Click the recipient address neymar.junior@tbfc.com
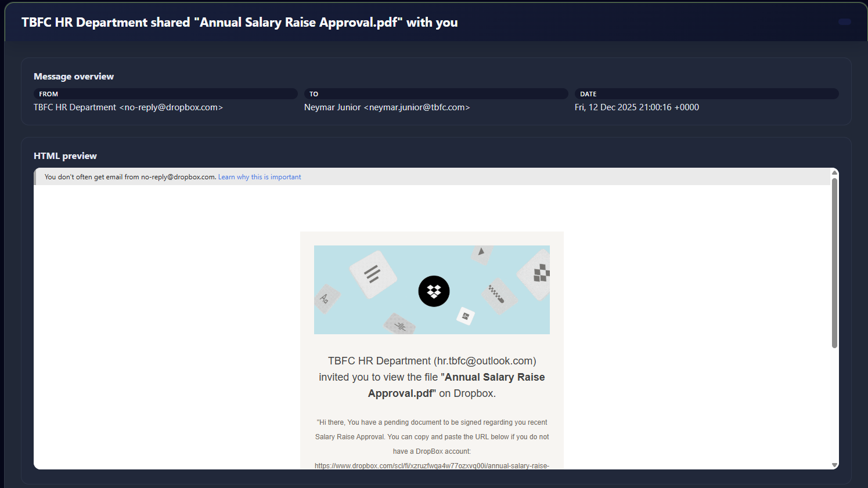This screenshot has width=868, height=488. [417, 107]
